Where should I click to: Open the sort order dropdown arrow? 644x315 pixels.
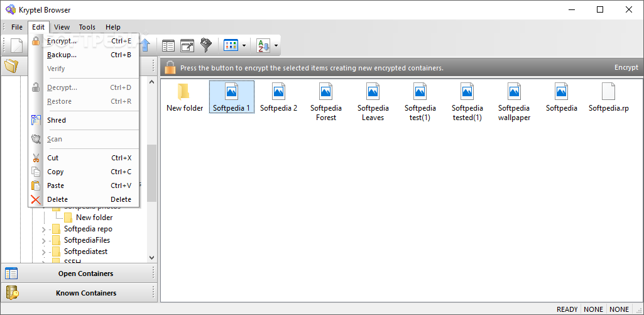[276, 46]
